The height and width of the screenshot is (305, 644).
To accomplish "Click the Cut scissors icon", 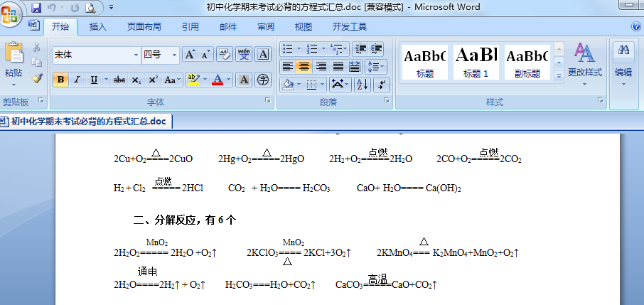I will [x=37, y=48].
